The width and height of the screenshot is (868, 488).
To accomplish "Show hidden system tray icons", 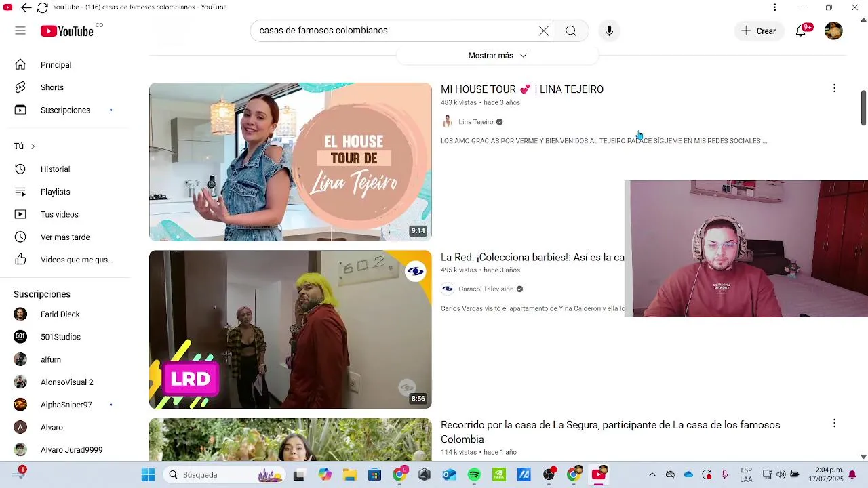I will click(652, 475).
